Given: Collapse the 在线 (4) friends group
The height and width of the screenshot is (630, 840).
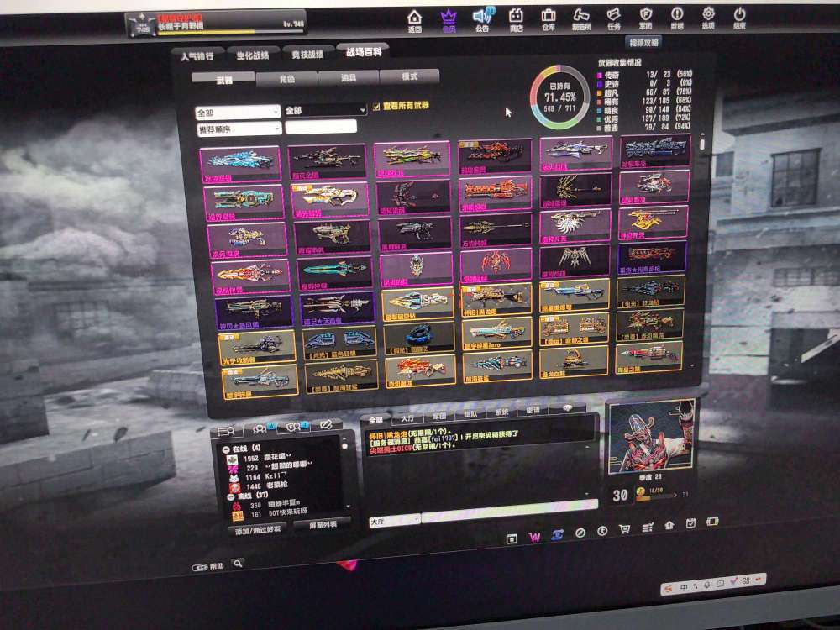Looking at the screenshot, I should 226,449.
